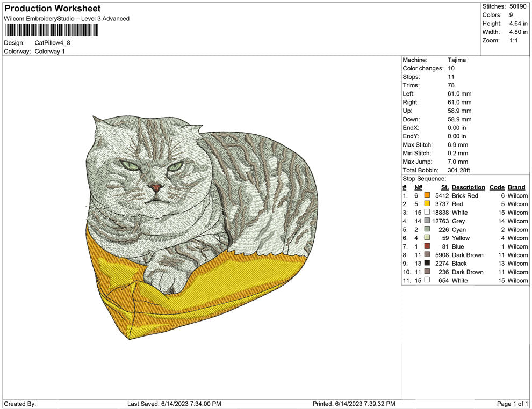Screen dimensions: 532x409
Task: Select the Blue thread color chip
Action: point(426,246)
